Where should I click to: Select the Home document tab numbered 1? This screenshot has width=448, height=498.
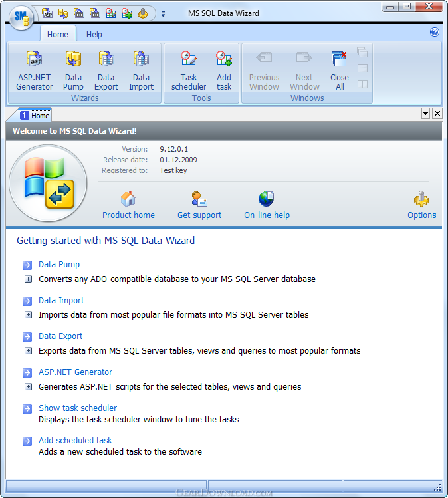coord(35,116)
